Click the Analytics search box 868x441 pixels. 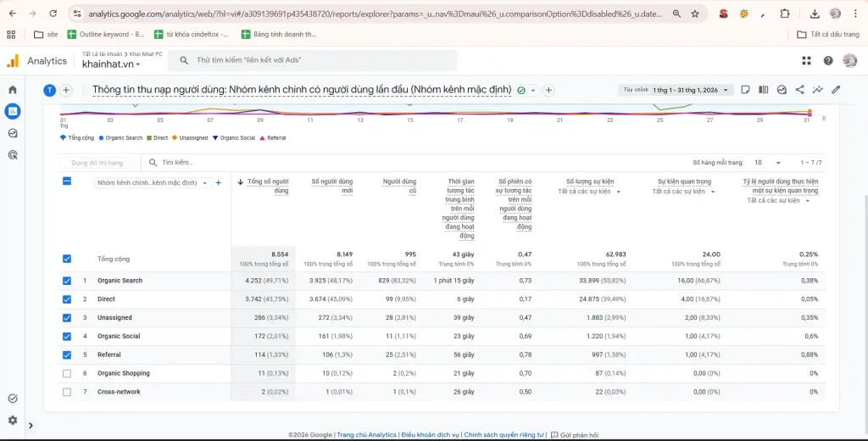313,60
